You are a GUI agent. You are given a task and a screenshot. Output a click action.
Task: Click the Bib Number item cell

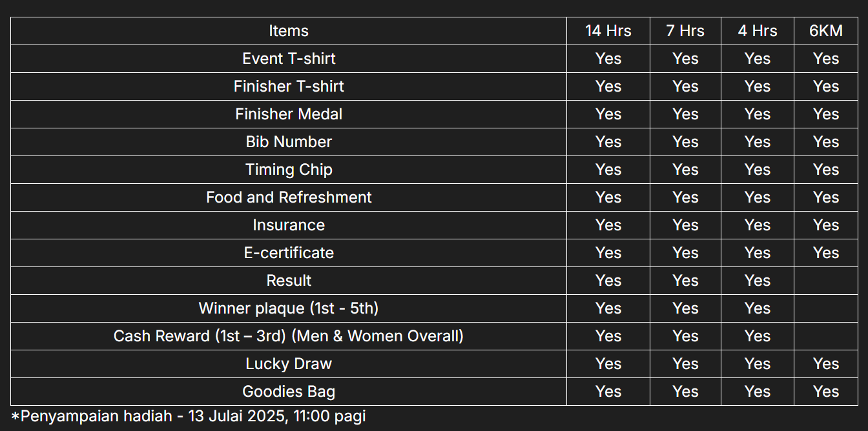pos(289,142)
